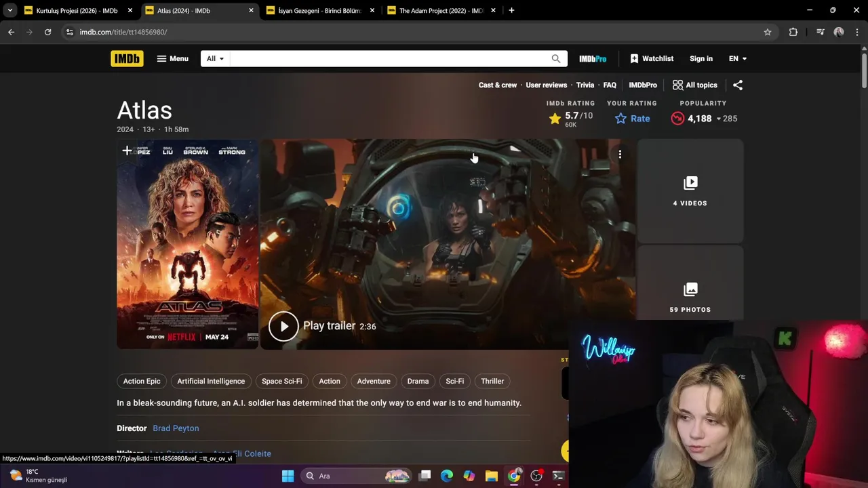
Task: Bookmark this page with star
Action: 768,32
